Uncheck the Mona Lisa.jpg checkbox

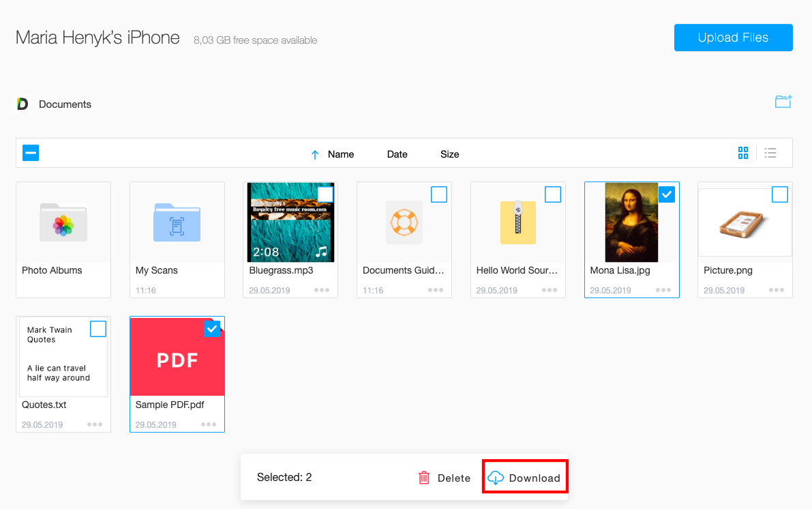point(667,194)
